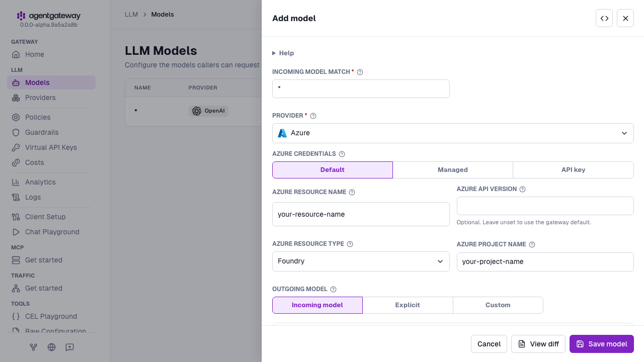Click the Azure Project Name input field
This screenshot has height=362, width=644.
(x=545, y=262)
